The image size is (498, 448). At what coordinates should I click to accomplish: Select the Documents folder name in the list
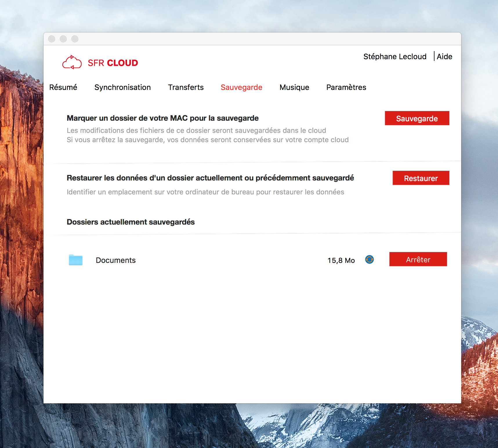[116, 260]
